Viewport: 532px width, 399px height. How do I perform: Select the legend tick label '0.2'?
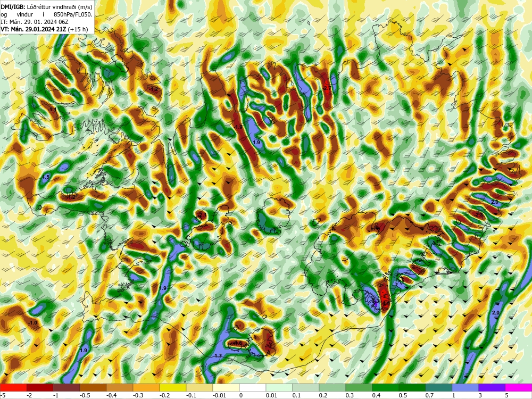pyautogui.click(x=323, y=395)
